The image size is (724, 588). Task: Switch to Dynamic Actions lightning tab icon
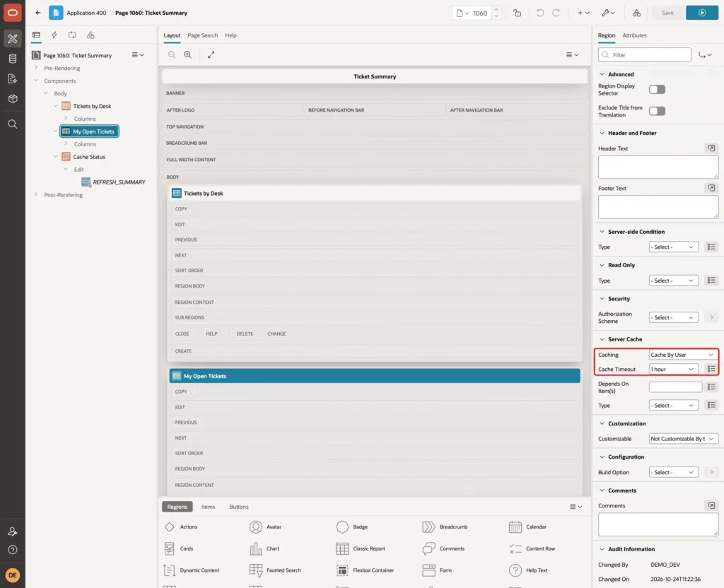tap(54, 35)
